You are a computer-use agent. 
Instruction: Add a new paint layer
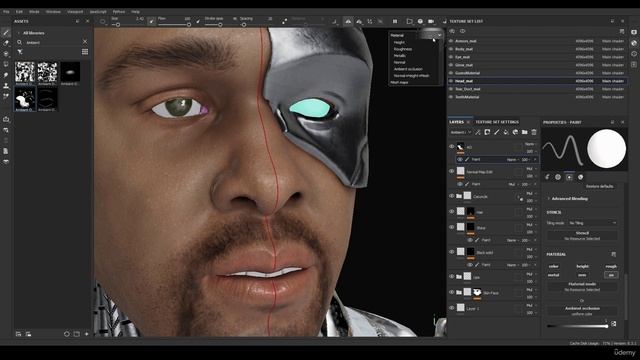coord(496,132)
